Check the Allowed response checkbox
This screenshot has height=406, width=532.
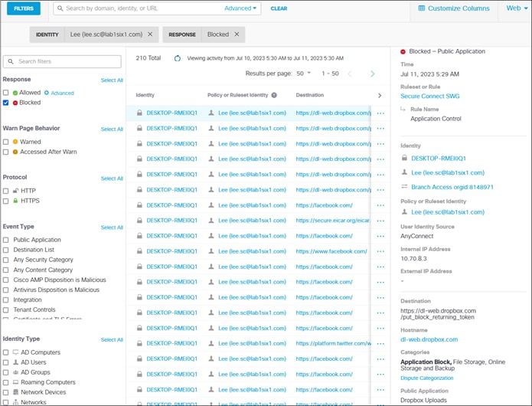click(x=6, y=93)
